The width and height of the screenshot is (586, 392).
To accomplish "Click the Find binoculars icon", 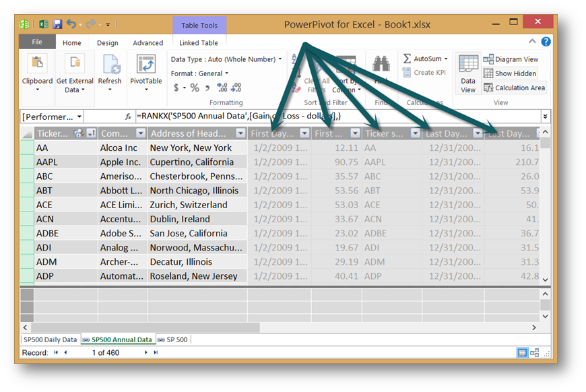I will (x=381, y=63).
